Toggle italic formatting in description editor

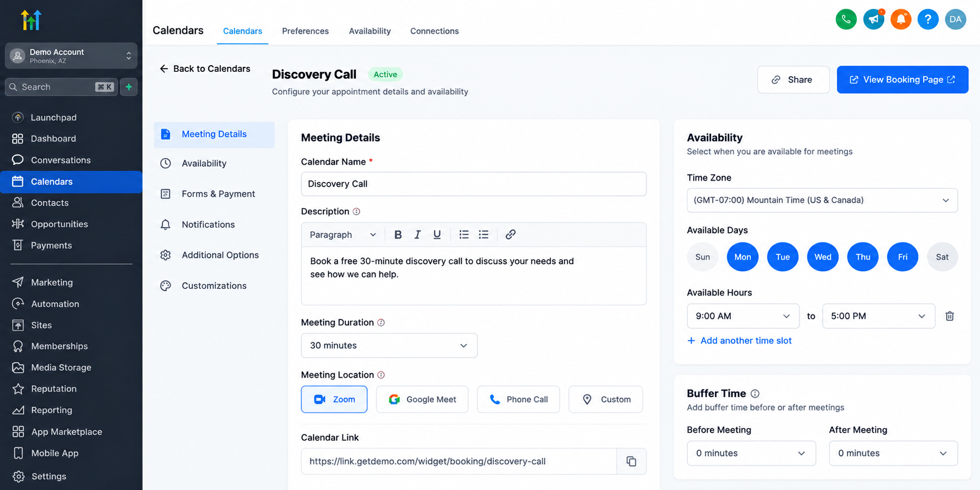pos(418,235)
